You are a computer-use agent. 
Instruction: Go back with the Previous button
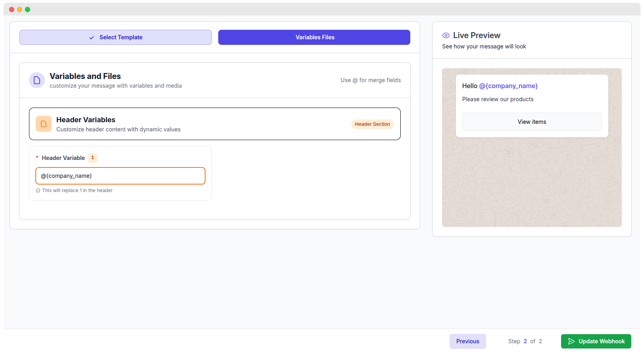pos(467,341)
